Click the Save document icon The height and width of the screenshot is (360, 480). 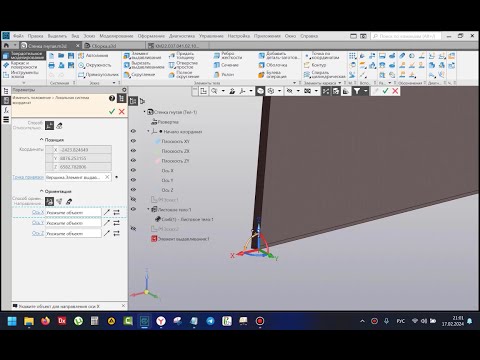click(x=71, y=56)
